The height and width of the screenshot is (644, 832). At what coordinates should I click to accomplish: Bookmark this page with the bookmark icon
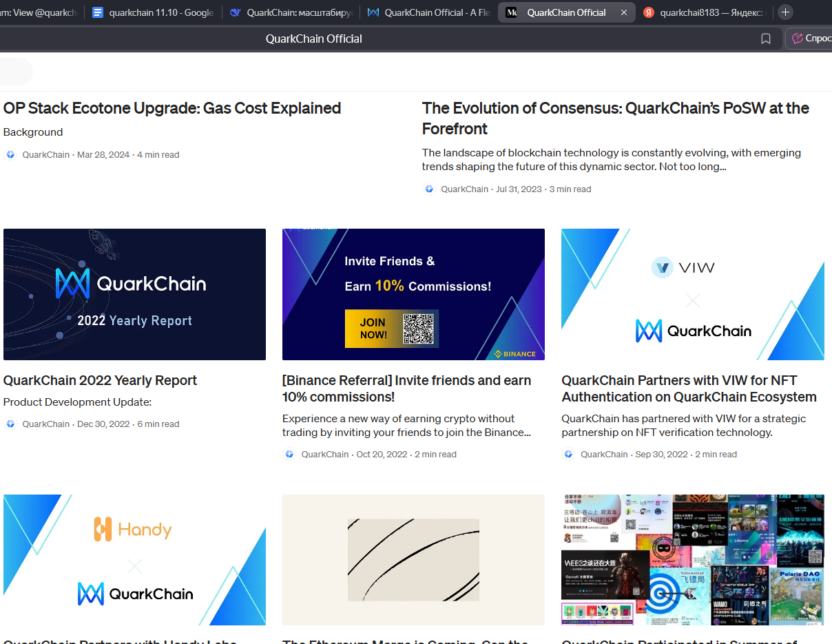(x=765, y=39)
